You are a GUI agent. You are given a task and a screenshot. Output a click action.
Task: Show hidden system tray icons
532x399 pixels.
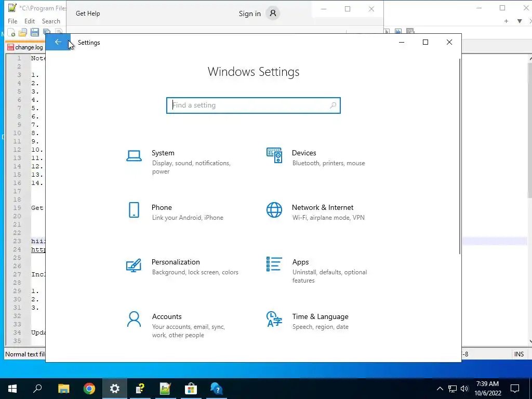pos(440,389)
